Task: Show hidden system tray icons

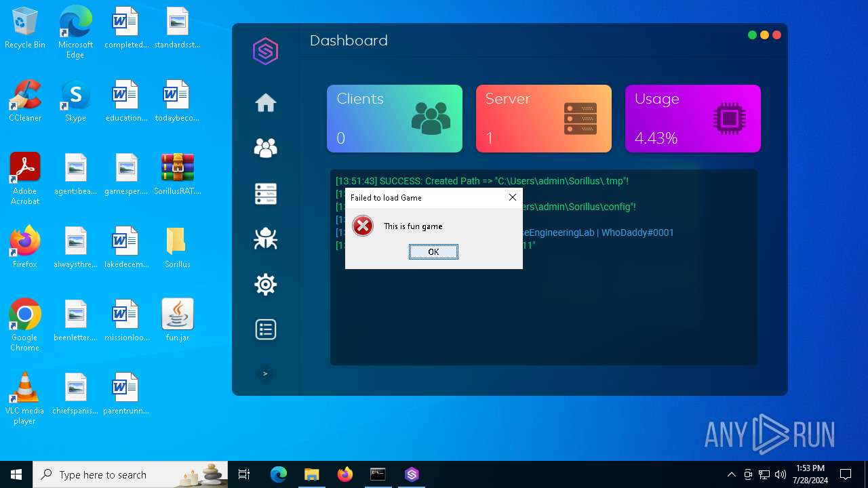Action: click(731, 474)
